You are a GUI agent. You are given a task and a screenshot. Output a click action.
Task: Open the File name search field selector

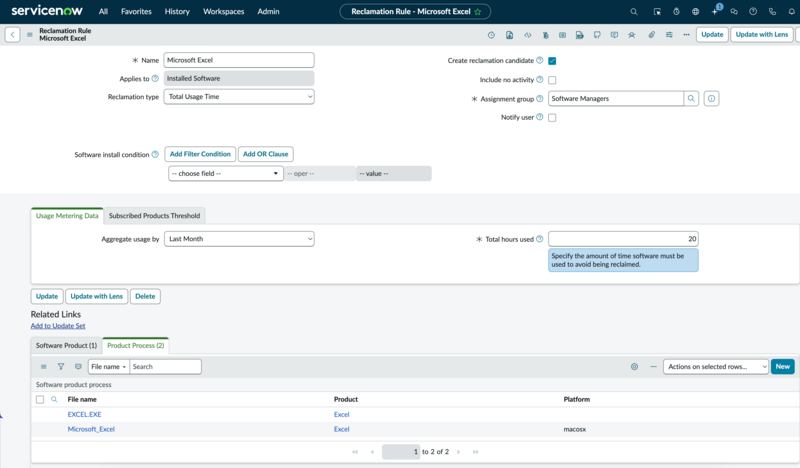point(109,366)
